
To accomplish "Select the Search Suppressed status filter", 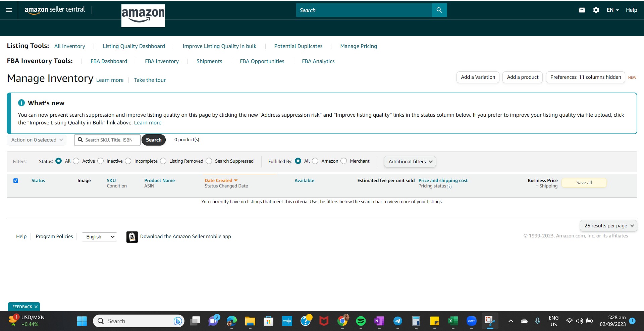I will pyautogui.click(x=209, y=161).
